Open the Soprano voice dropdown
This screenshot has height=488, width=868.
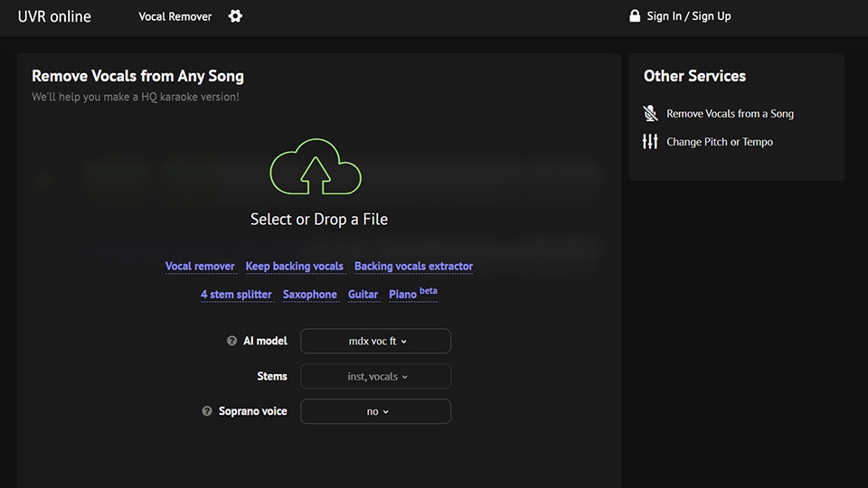point(375,411)
